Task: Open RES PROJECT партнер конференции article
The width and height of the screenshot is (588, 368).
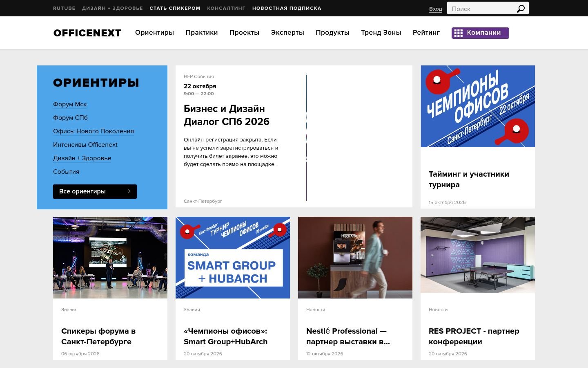Action: (x=474, y=337)
